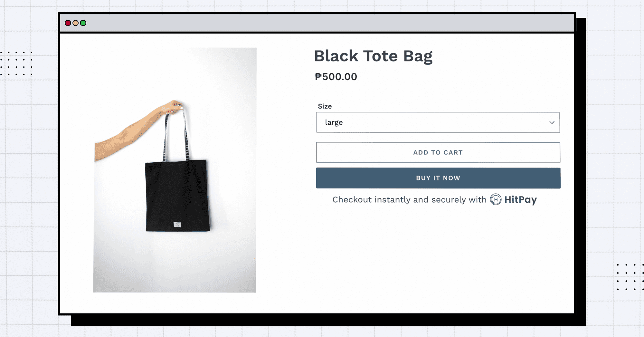
Task: Add the tote bag to cart
Action: (438, 152)
